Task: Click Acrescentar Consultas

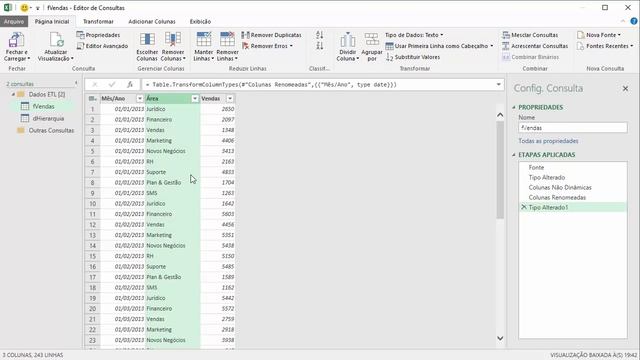Action: pos(535,46)
